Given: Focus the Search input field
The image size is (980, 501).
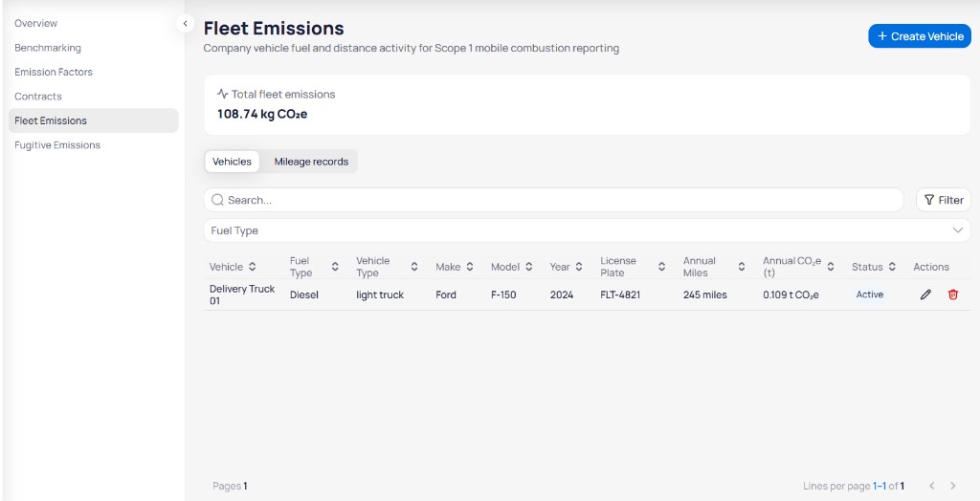Looking at the screenshot, I should (553, 200).
